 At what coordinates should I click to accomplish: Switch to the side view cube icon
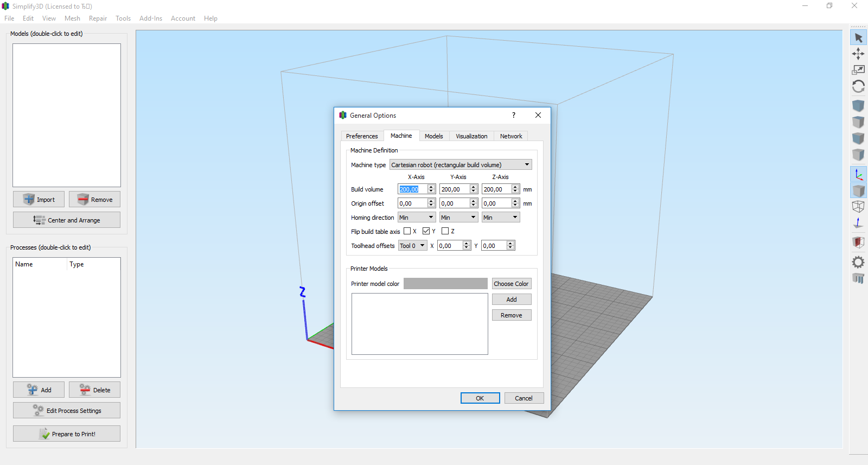(x=858, y=154)
